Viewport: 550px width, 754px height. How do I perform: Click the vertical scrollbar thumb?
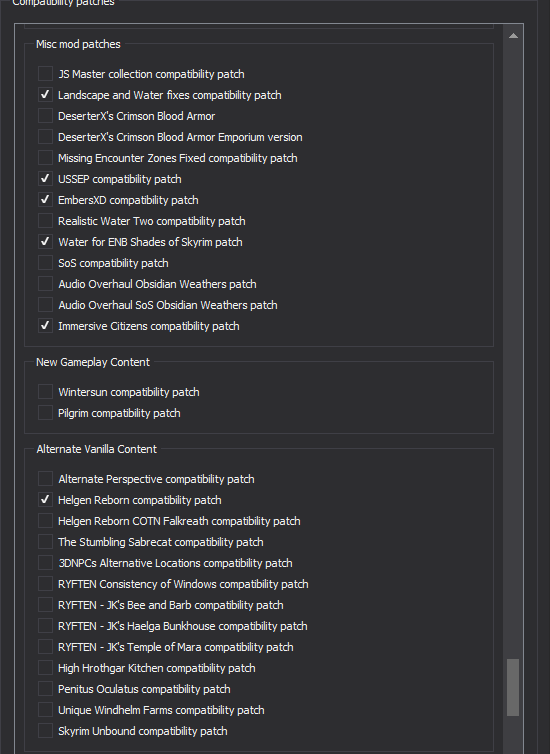click(x=513, y=687)
